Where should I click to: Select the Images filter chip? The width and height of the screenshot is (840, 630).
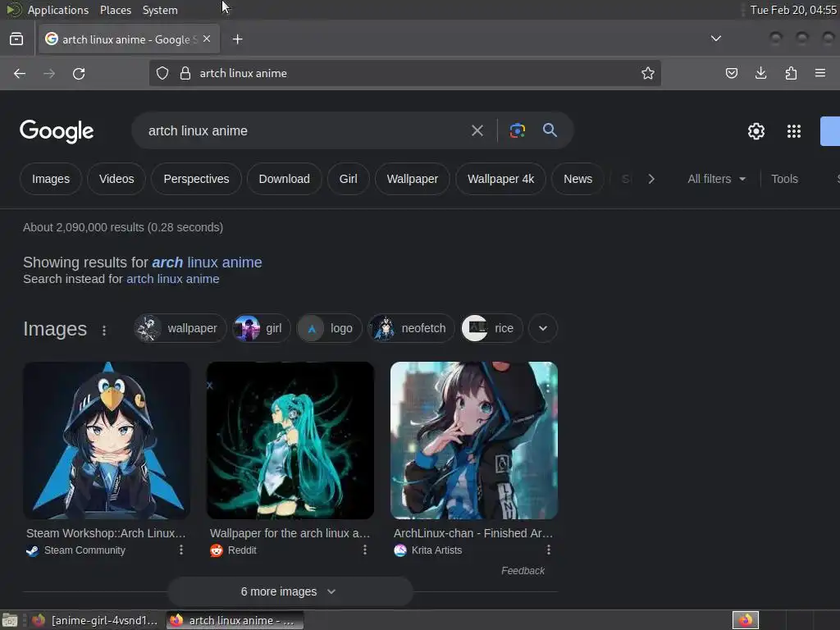point(51,179)
